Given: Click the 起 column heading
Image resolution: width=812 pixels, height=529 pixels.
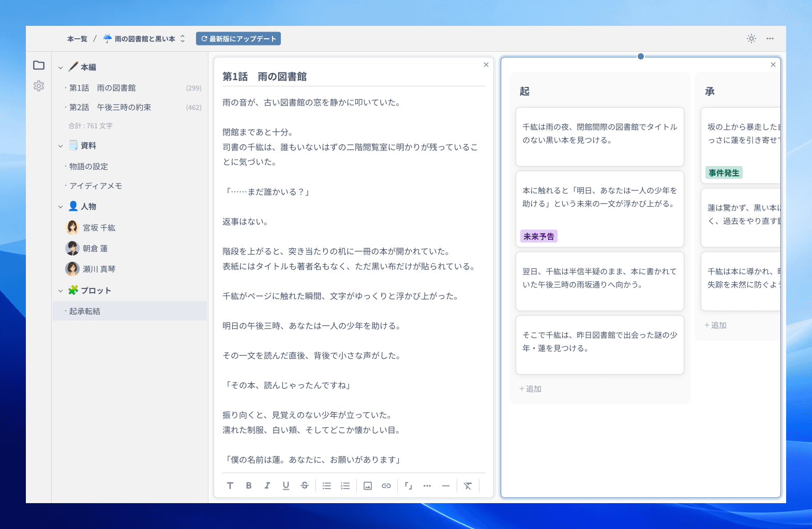Looking at the screenshot, I should (524, 91).
